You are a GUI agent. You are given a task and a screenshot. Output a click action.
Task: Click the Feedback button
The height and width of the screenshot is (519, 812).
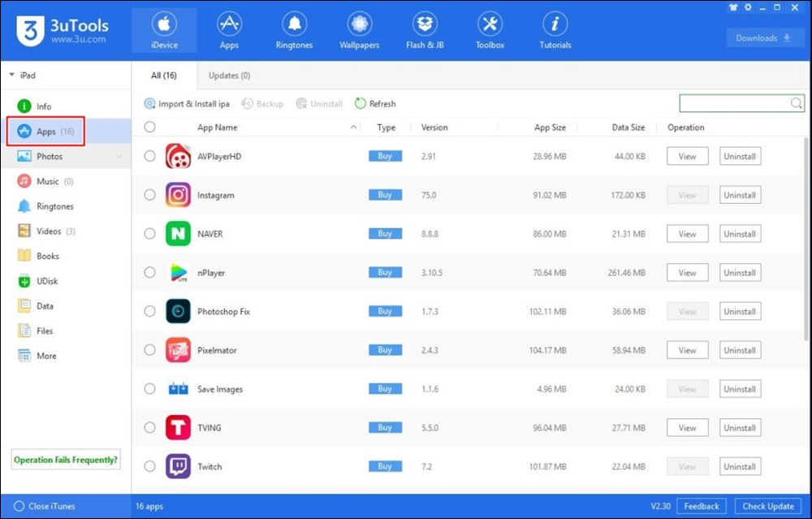[702, 506]
